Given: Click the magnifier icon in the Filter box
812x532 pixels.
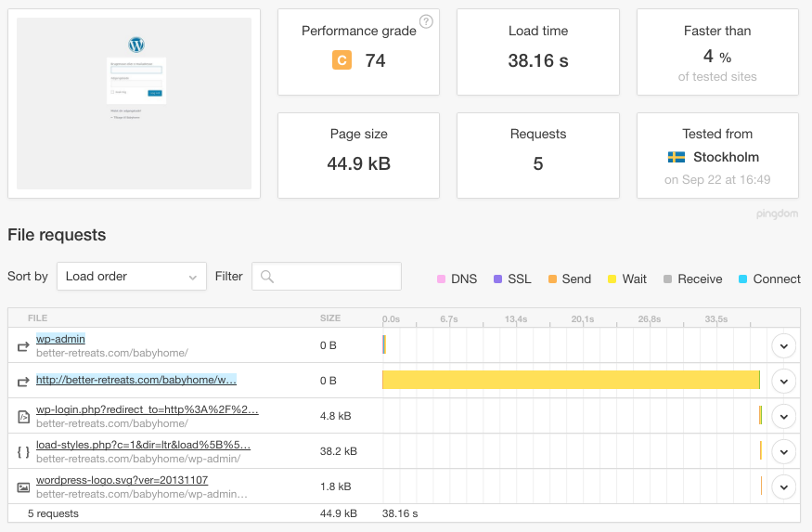Looking at the screenshot, I should point(267,277).
